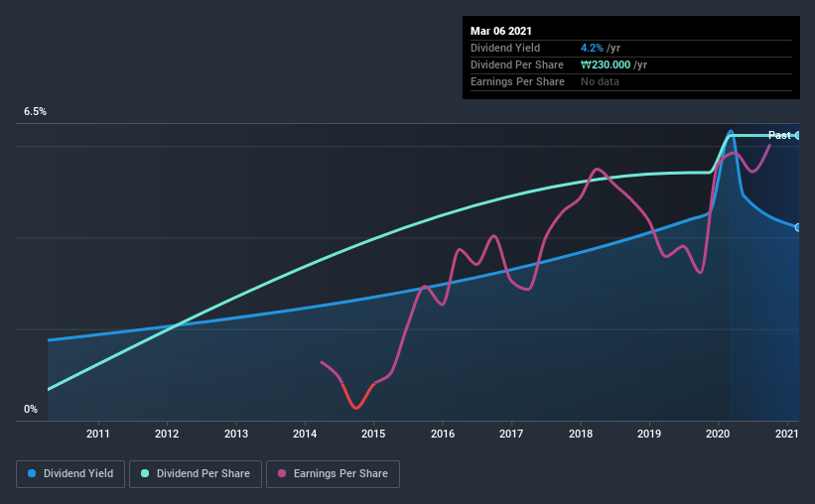The height and width of the screenshot is (504, 815).
Task: Toggle the Dividend Yield legend button
Action: 70,474
